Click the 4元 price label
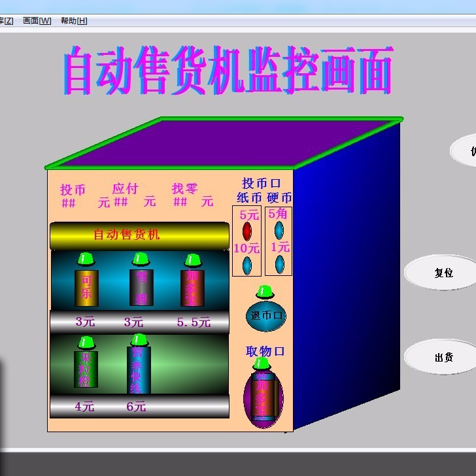 pos(85,407)
